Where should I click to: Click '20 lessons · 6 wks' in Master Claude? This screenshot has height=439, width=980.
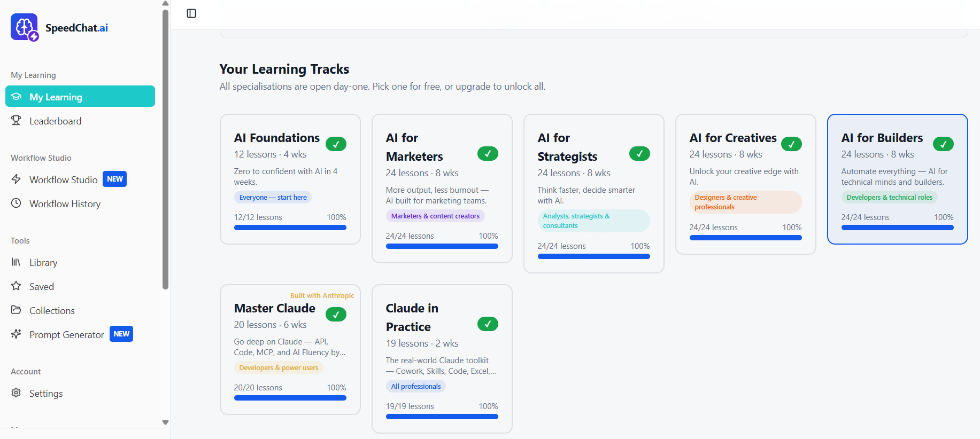click(271, 325)
